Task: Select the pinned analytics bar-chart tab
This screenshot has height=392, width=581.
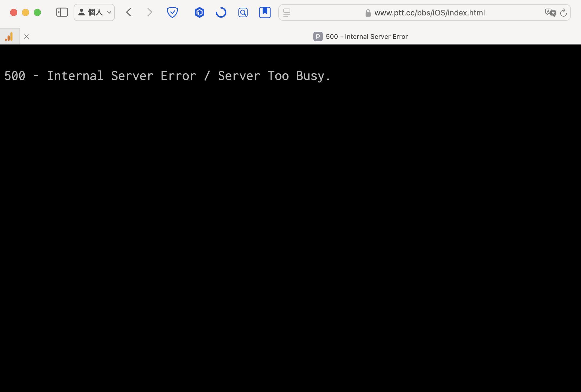Action: [9, 36]
